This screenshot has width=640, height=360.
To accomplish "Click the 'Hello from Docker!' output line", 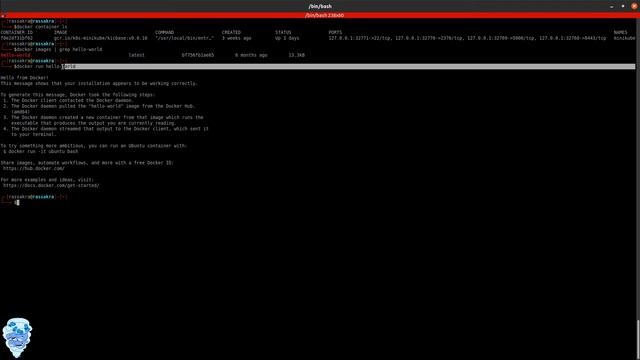I will point(24,78).
